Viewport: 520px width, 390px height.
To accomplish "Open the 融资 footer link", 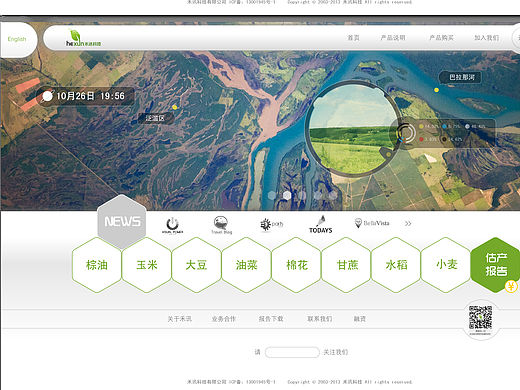I will click(x=360, y=319).
